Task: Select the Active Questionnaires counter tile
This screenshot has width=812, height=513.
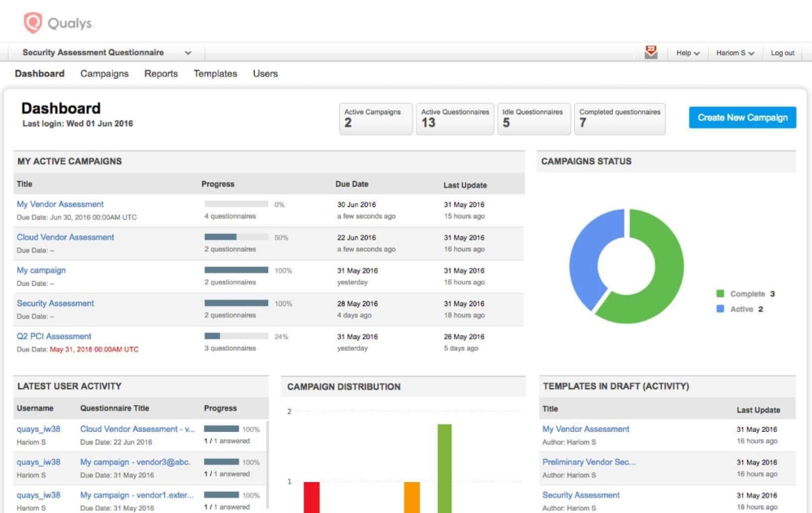Action: click(x=455, y=119)
